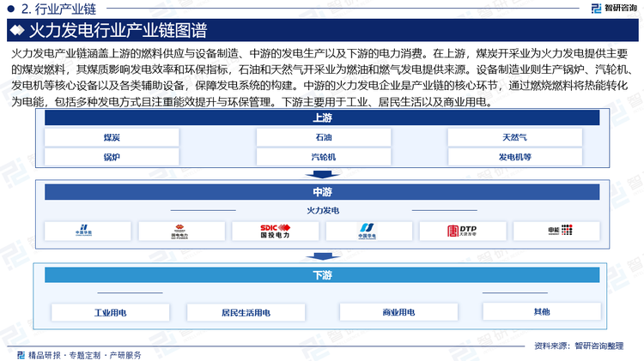Click the bullet dot before 2. 行业产业链
This screenshot has width=644, height=361.
pos(11,9)
